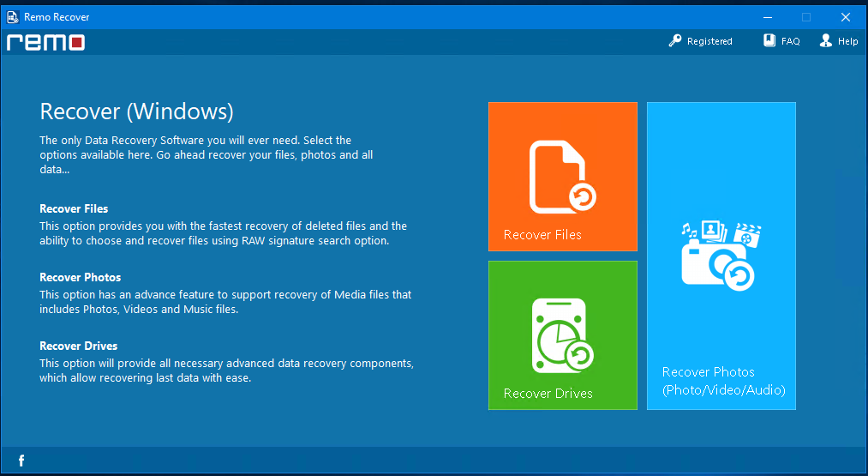This screenshot has height=476, width=868.
Task: Click Recover Photos (Photo/Video/Audio) label
Action: pyautogui.click(x=723, y=381)
